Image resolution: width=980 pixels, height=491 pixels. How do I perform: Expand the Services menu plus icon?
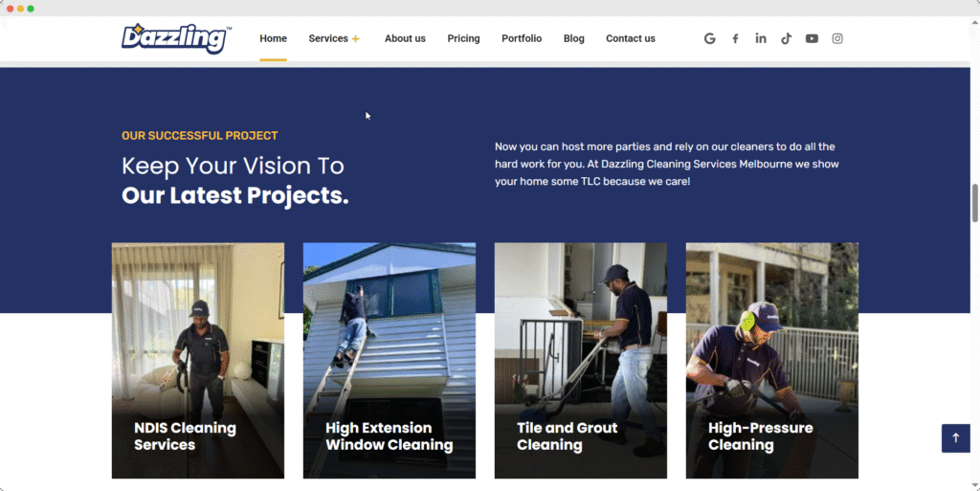[356, 38]
